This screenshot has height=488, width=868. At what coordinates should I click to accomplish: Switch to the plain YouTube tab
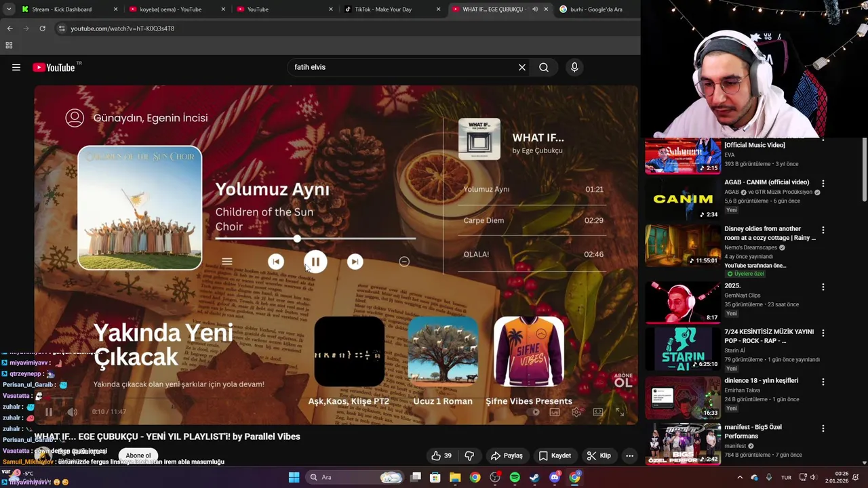285,9
